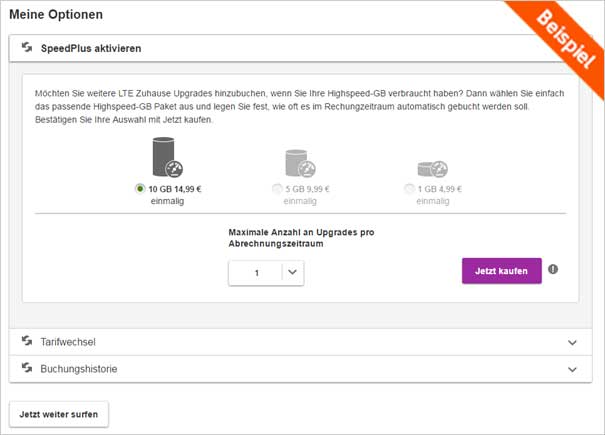Click the SpeedPlus aktivieren section icon
Viewport: 605px width, 435px height.
pos(27,48)
